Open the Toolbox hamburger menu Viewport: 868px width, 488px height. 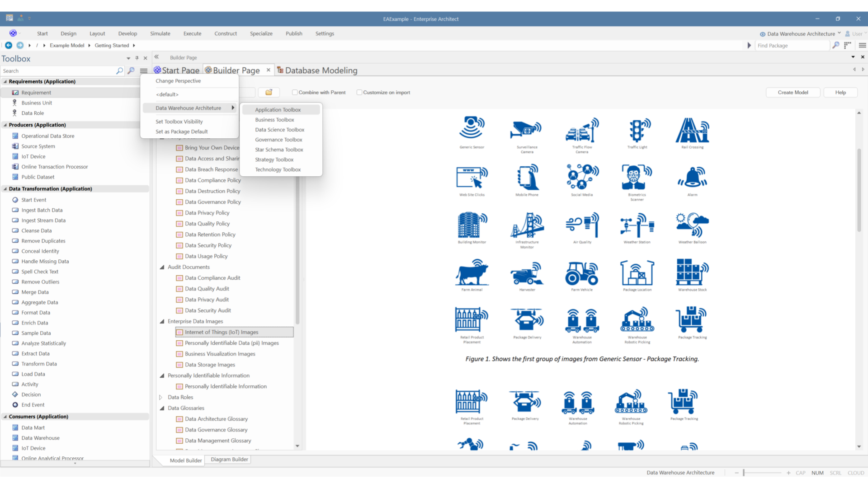click(144, 70)
